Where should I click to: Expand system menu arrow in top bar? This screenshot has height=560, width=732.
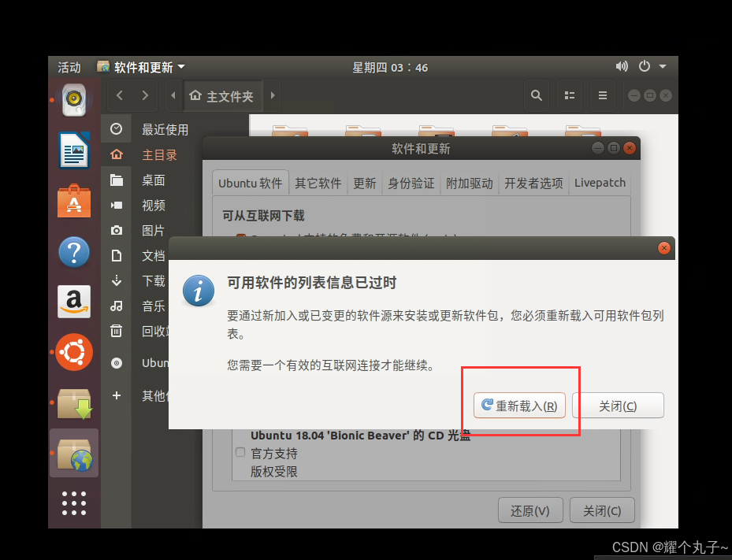[663, 66]
